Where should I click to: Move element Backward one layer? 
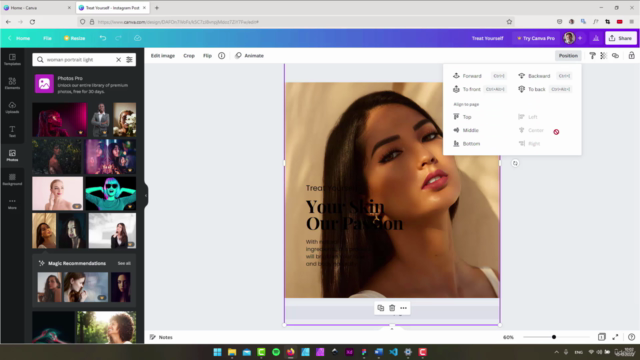pyautogui.click(x=545, y=76)
